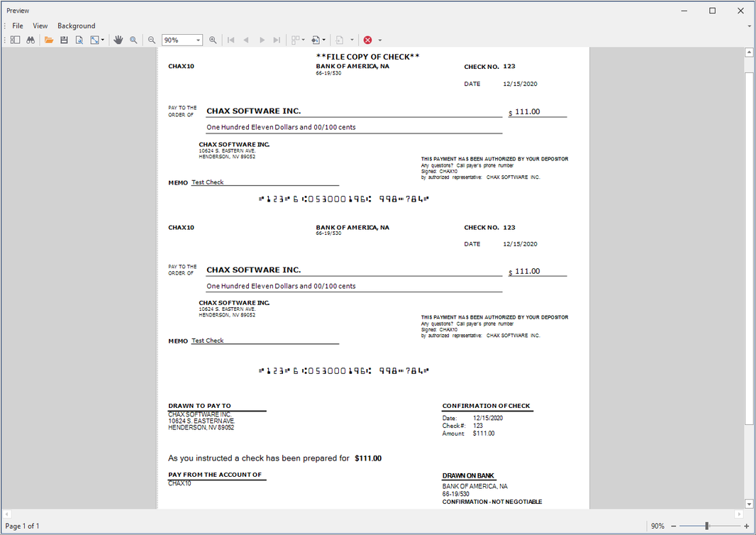The height and width of the screenshot is (535, 756).
Task: Click the vertical scrollbar down arrow
Action: (750, 504)
